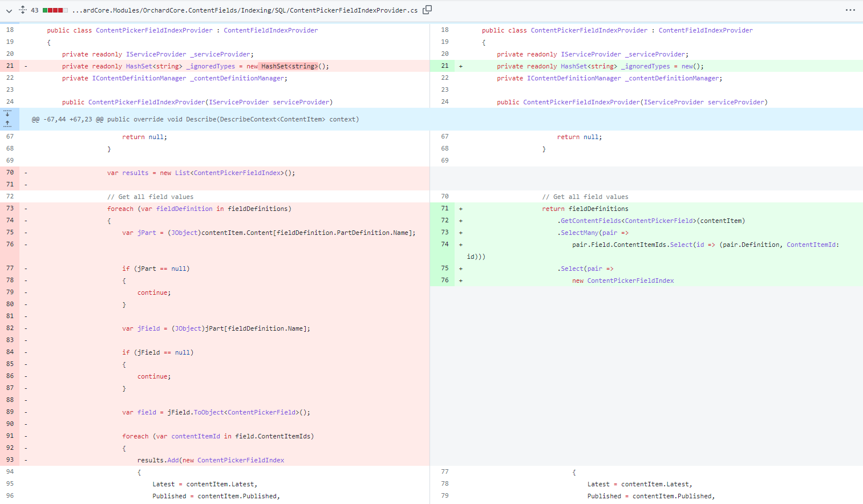Screen dimensions: 863x504
Task: Select Published = contentItem.Published on line 79
Action: [651, 496]
